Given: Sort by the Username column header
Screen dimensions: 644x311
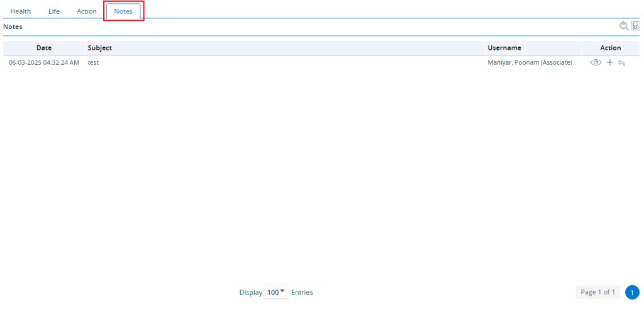Looking at the screenshot, I should pyautogui.click(x=504, y=48).
